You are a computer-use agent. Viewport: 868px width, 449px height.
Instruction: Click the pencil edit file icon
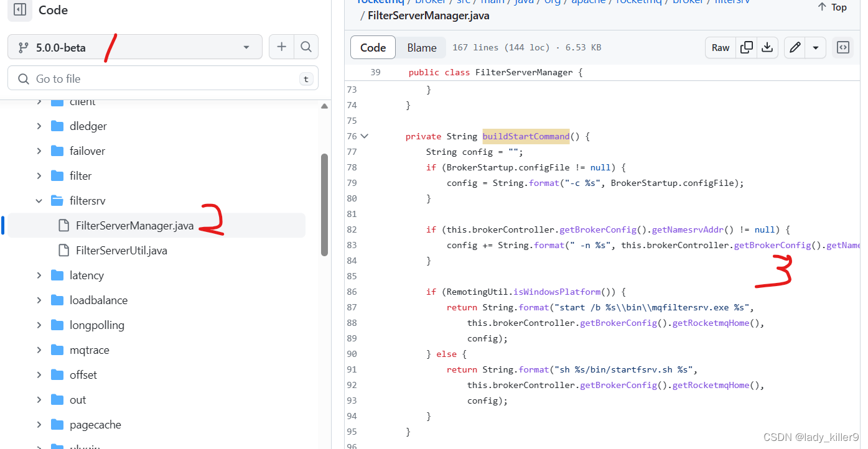tap(795, 47)
